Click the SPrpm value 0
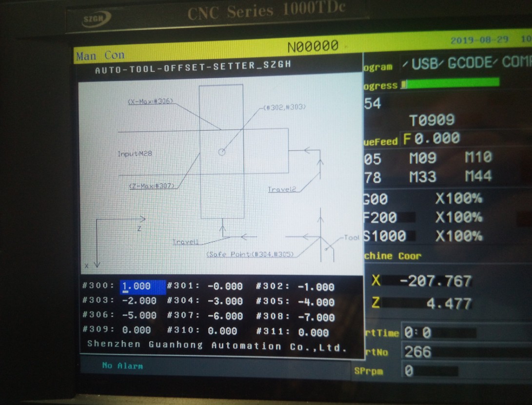 click(x=409, y=371)
